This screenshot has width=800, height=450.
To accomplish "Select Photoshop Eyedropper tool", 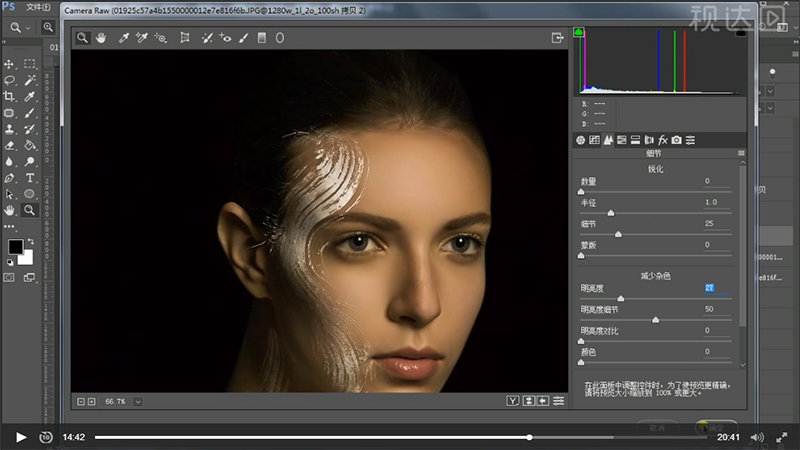I will click(30, 96).
